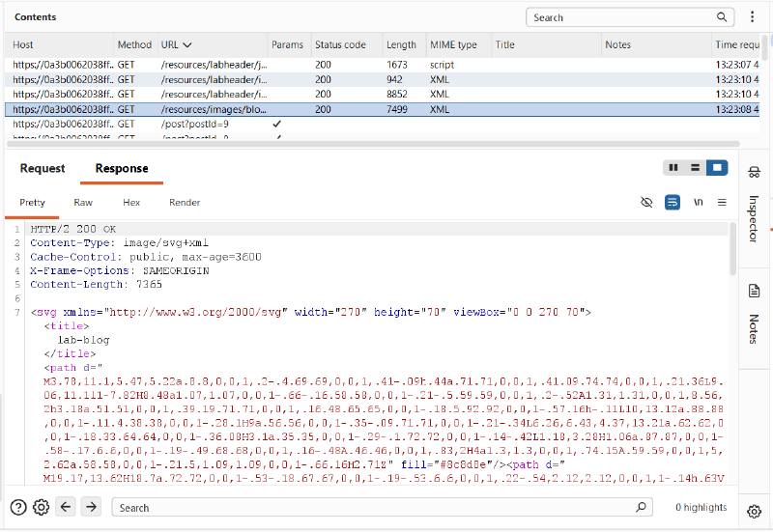Toggle word wrap in response viewer
Image resolution: width=773 pixels, height=532 pixels.
pos(673,202)
